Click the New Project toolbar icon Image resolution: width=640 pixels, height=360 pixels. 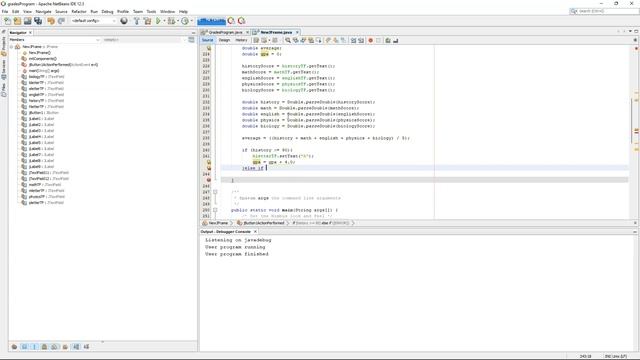click(x=17, y=21)
